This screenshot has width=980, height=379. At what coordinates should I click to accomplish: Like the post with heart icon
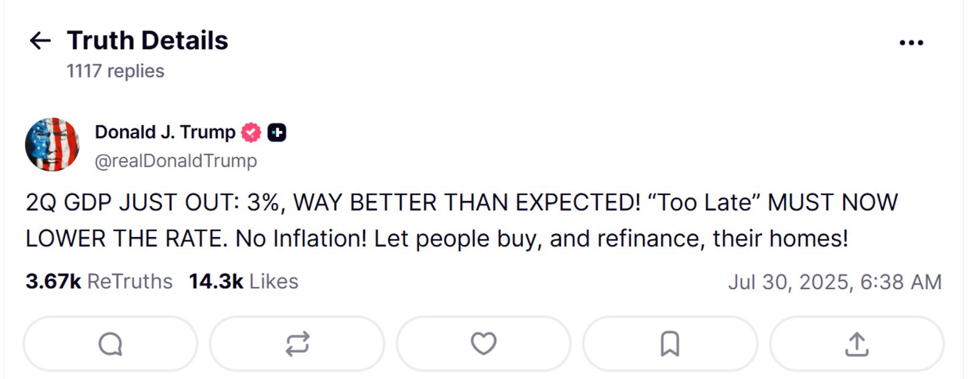point(483,344)
